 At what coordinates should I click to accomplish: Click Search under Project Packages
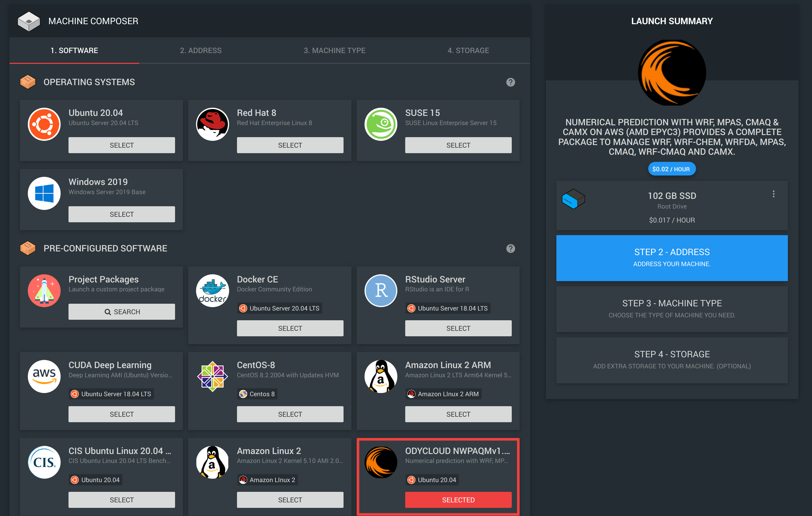click(122, 312)
